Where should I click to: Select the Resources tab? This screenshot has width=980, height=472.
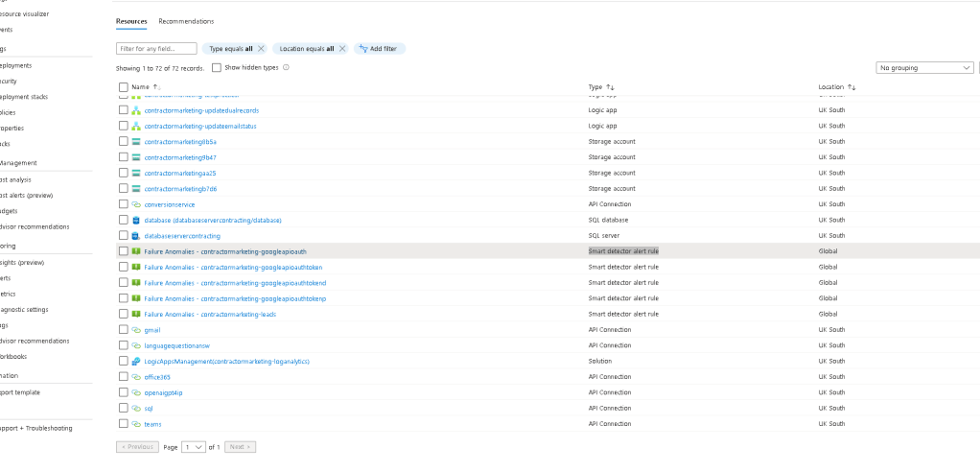131,21
